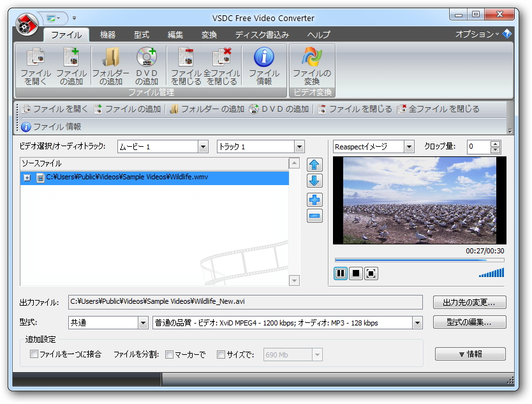Close current file using ファイルを閉じる icon
Viewport: 532px width, 404px height.
tap(186, 64)
